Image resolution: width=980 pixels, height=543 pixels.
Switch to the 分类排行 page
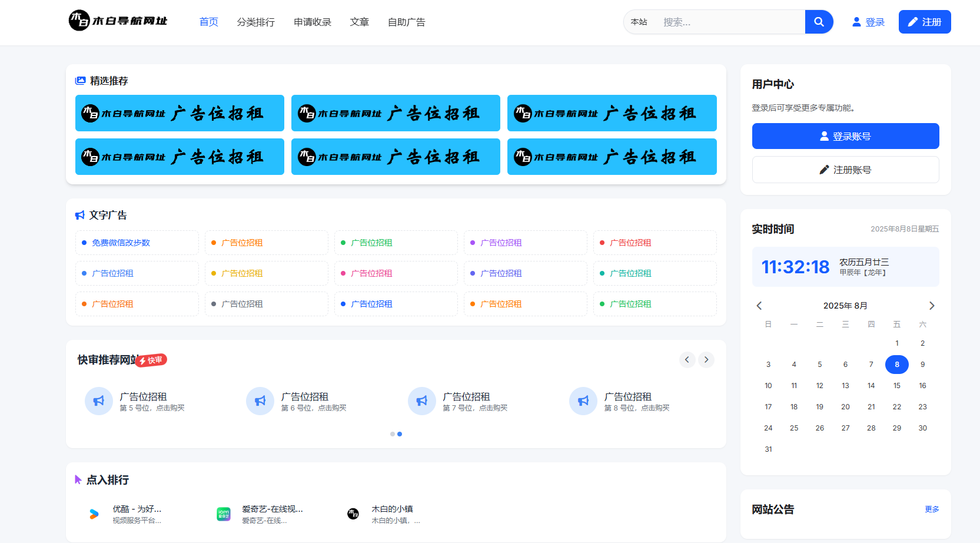point(255,22)
